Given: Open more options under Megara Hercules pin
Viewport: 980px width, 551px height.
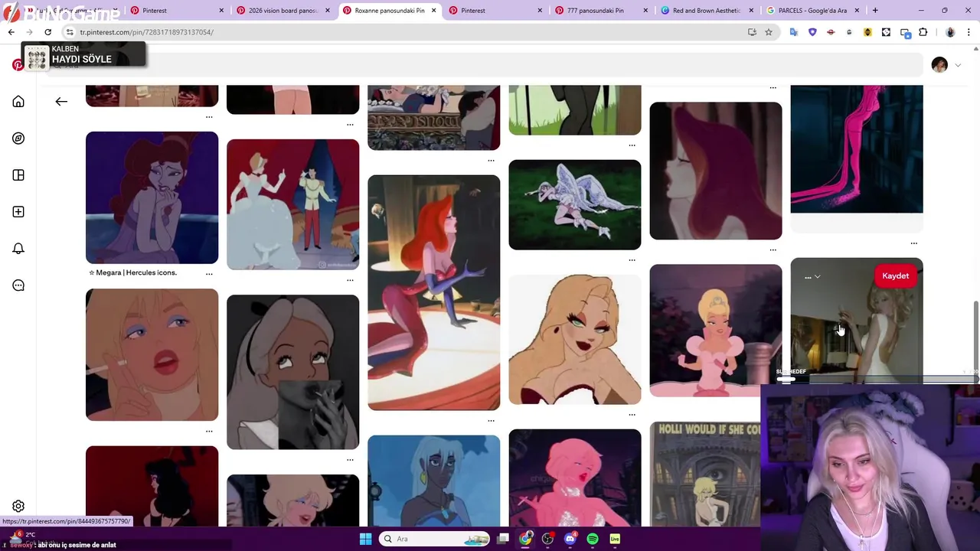Looking at the screenshot, I should click(x=209, y=273).
